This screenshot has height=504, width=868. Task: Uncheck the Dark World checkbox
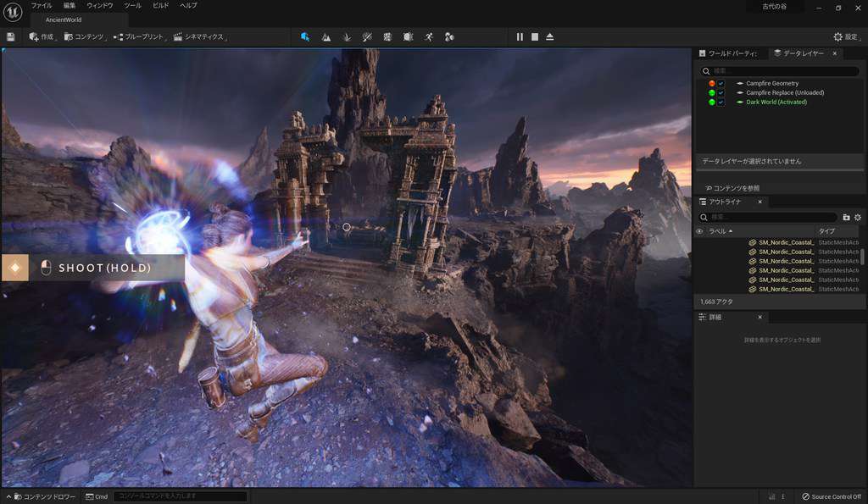(x=721, y=102)
